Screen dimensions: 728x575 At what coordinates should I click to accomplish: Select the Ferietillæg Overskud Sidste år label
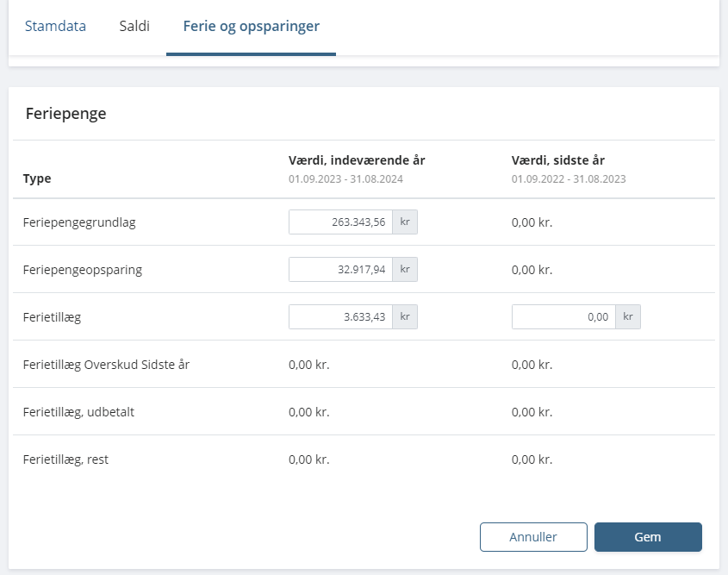106,365
